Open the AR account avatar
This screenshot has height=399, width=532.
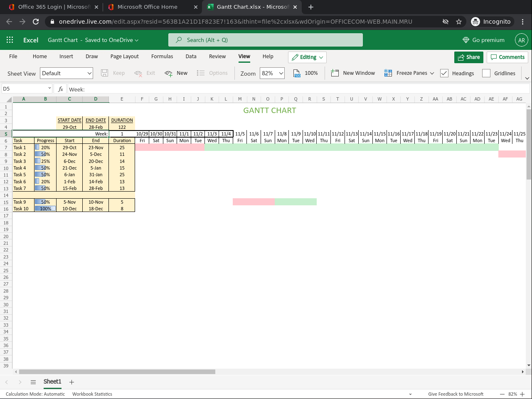point(522,40)
